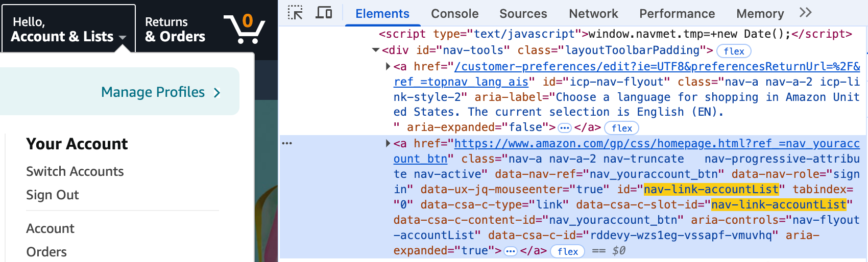Show more DevTools tabs chevron
This screenshot has height=262, width=868.
[806, 13]
